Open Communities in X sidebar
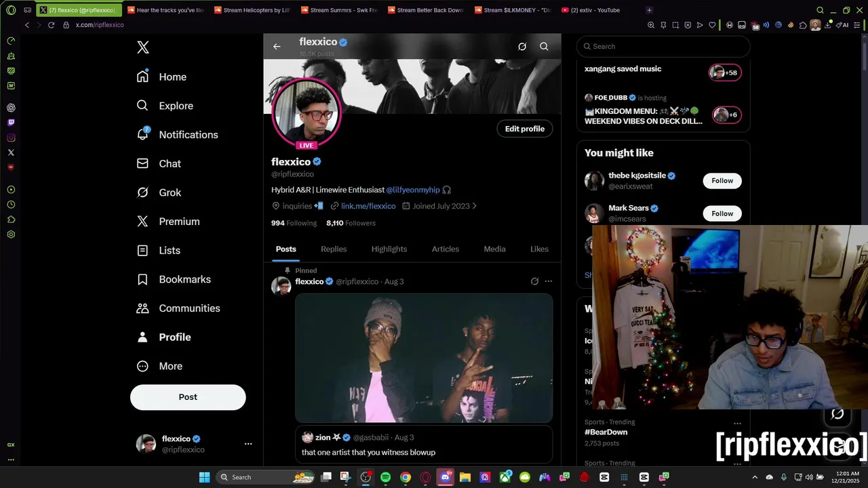868x488 pixels. [x=178, y=308]
